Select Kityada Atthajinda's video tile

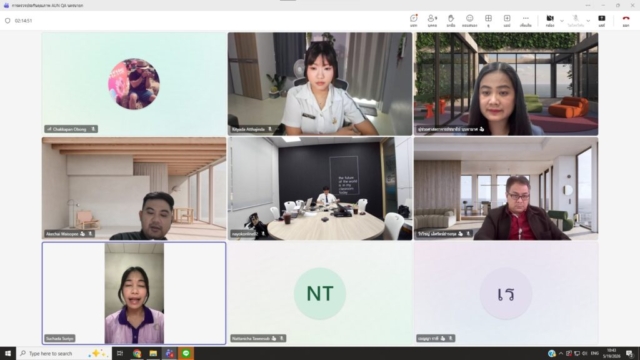tap(320, 84)
